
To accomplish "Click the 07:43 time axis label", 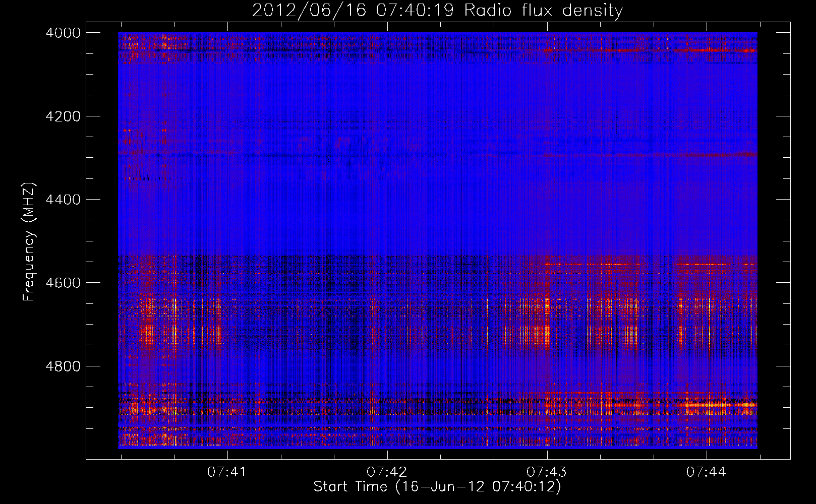I will coord(547,472).
